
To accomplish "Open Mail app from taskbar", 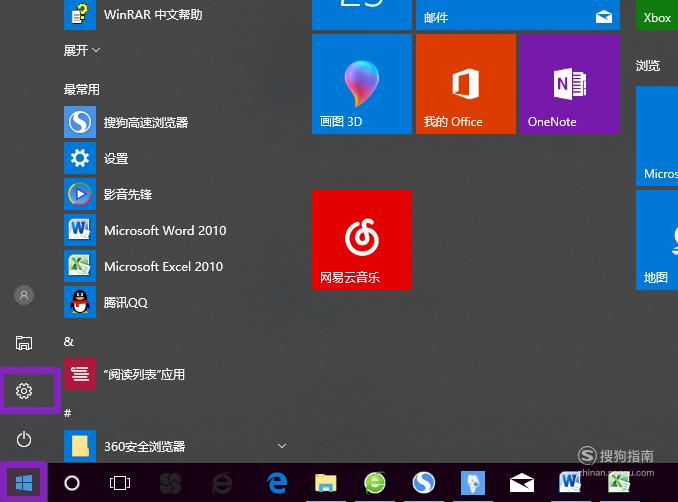I will click(x=521, y=483).
